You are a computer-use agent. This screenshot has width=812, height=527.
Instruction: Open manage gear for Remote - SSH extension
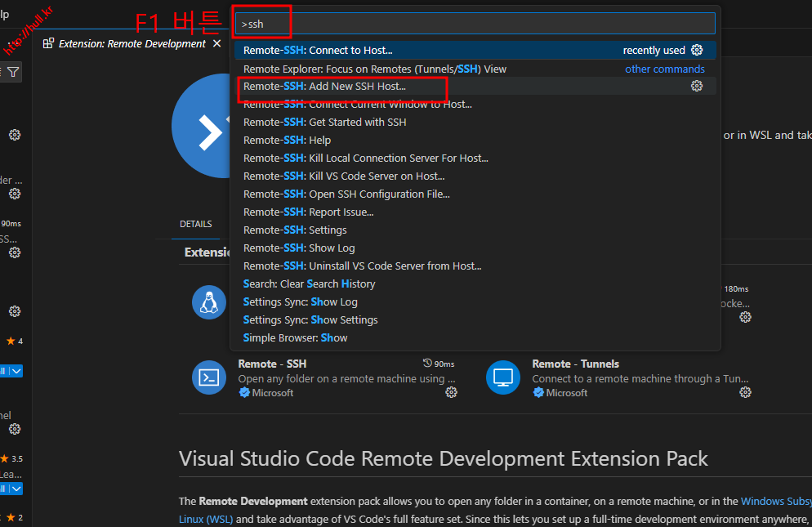[451, 392]
